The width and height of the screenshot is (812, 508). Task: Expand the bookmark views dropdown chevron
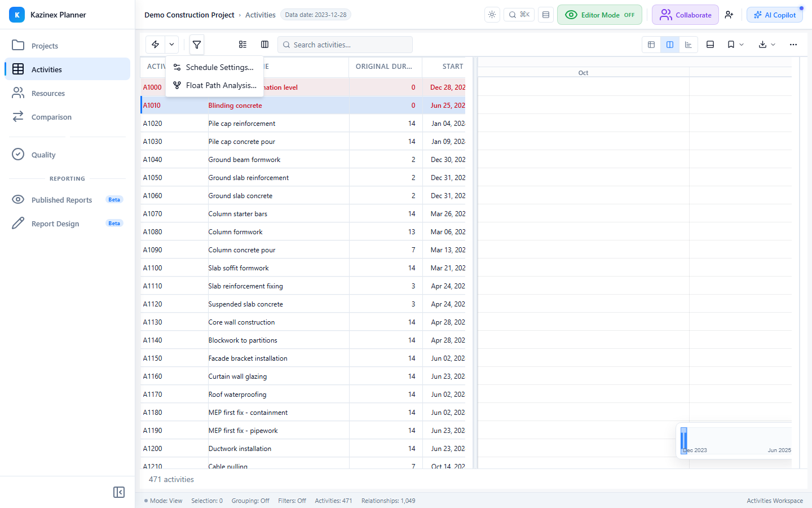pyautogui.click(x=742, y=45)
